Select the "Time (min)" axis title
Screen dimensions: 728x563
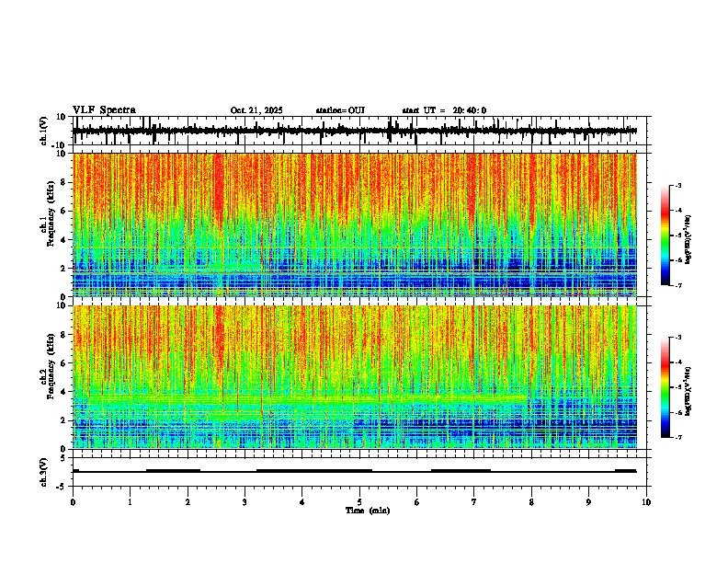[368, 511]
